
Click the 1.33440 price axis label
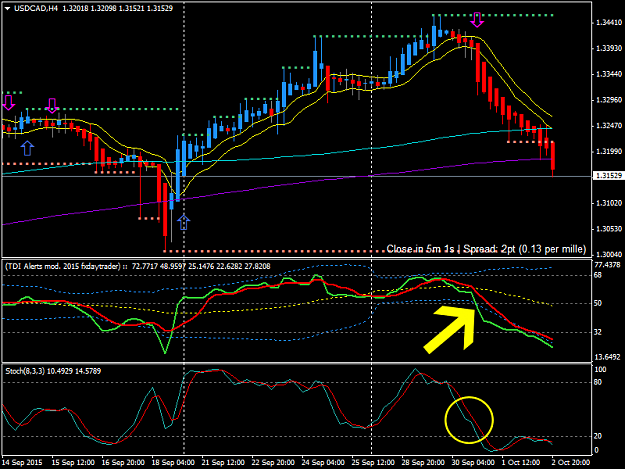[x=609, y=74]
